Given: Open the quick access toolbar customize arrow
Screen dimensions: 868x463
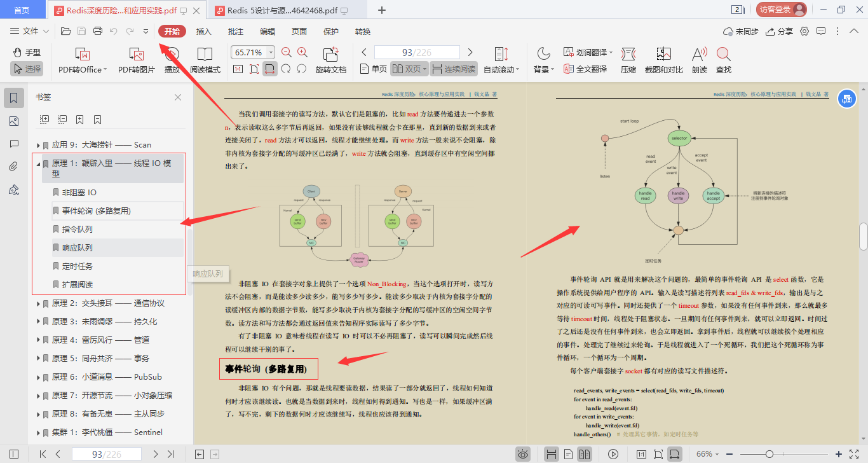Looking at the screenshot, I should point(146,31).
